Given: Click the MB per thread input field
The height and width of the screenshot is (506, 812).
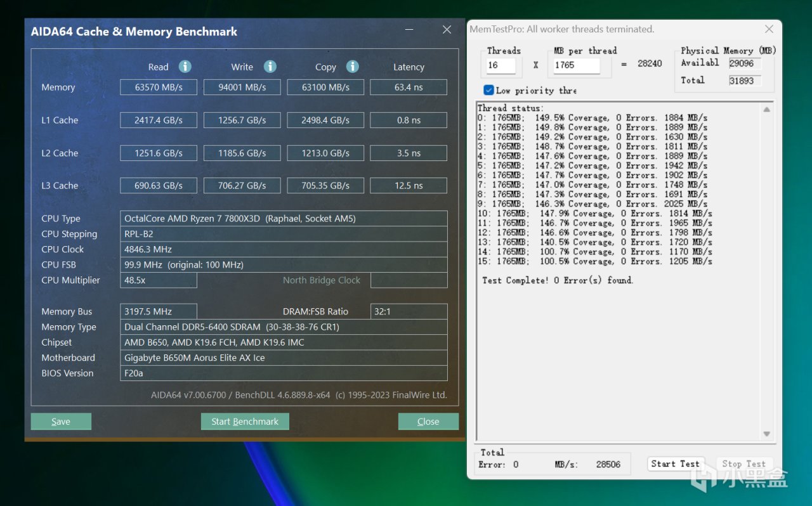Looking at the screenshot, I should (x=575, y=65).
